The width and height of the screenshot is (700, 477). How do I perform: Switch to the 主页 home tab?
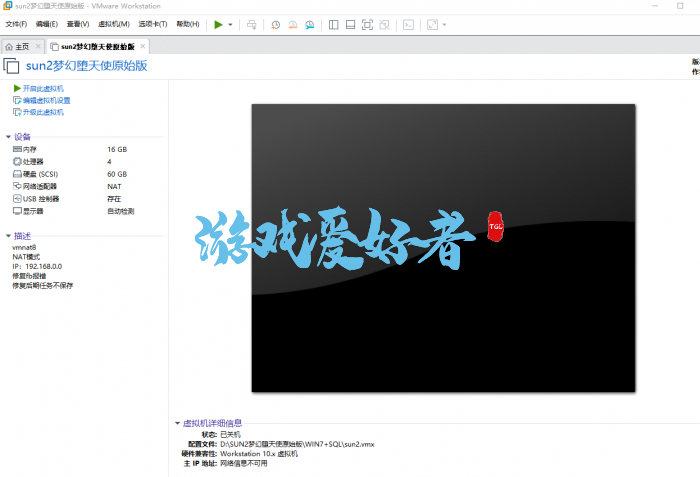tap(22, 46)
